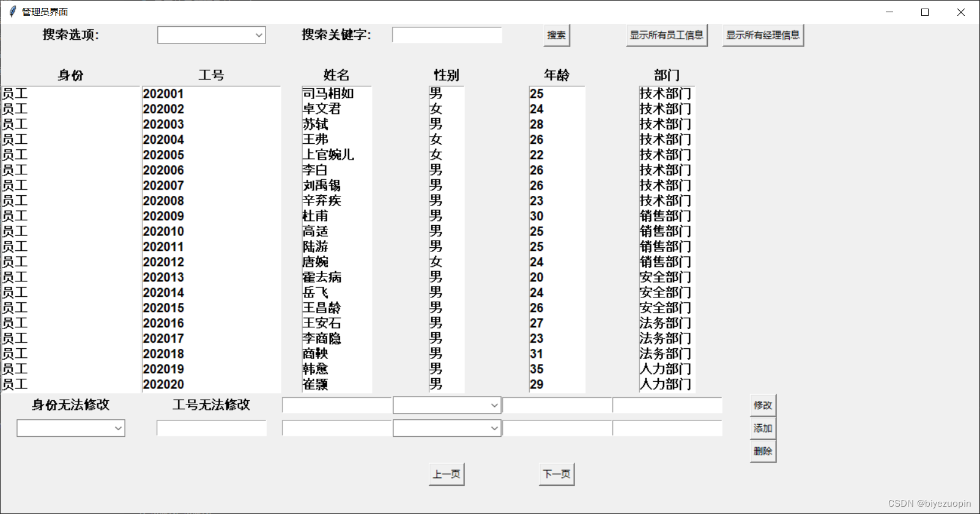Select the name 韩愈

316,369
